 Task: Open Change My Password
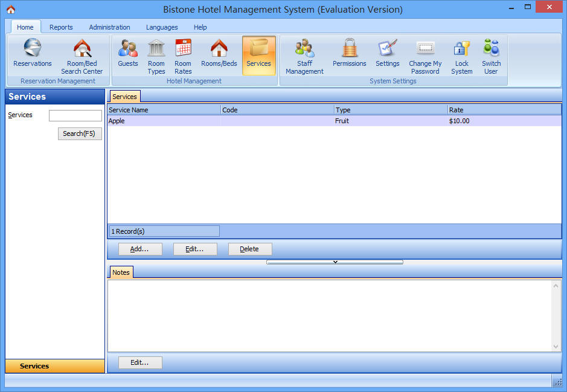[x=425, y=56]
